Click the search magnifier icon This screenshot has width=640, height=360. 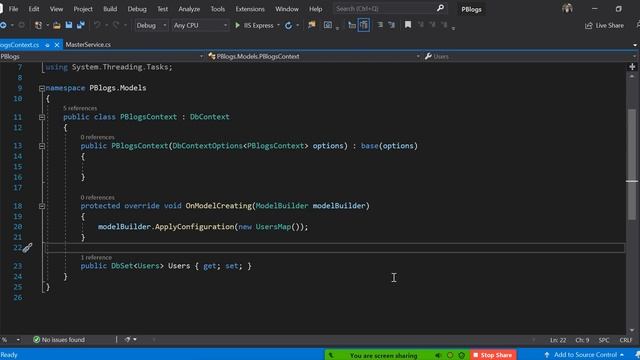point(440,8)
